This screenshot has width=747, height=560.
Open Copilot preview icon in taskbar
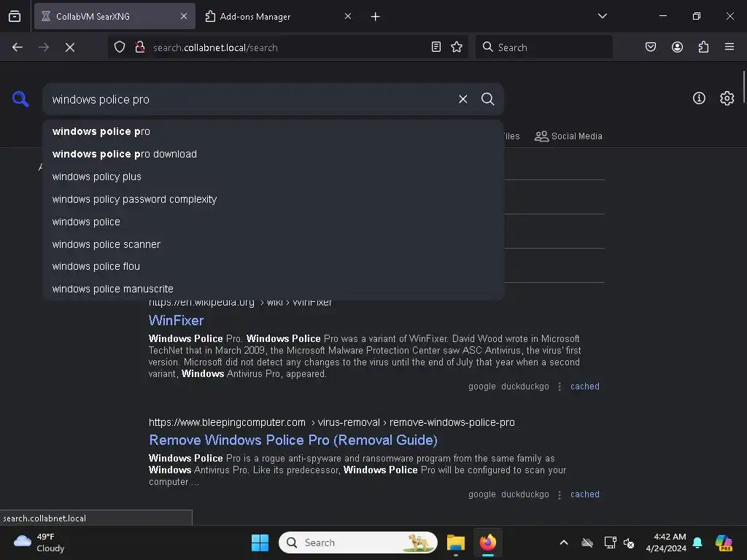[x=724, y=542]
